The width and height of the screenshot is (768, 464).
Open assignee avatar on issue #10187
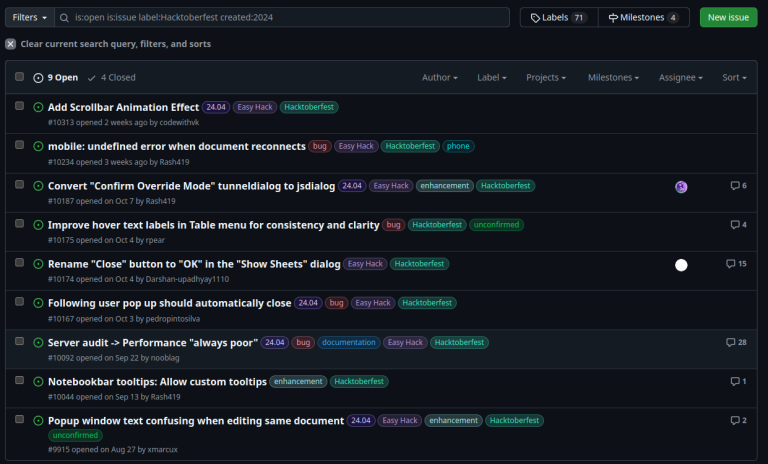(681, 187)
